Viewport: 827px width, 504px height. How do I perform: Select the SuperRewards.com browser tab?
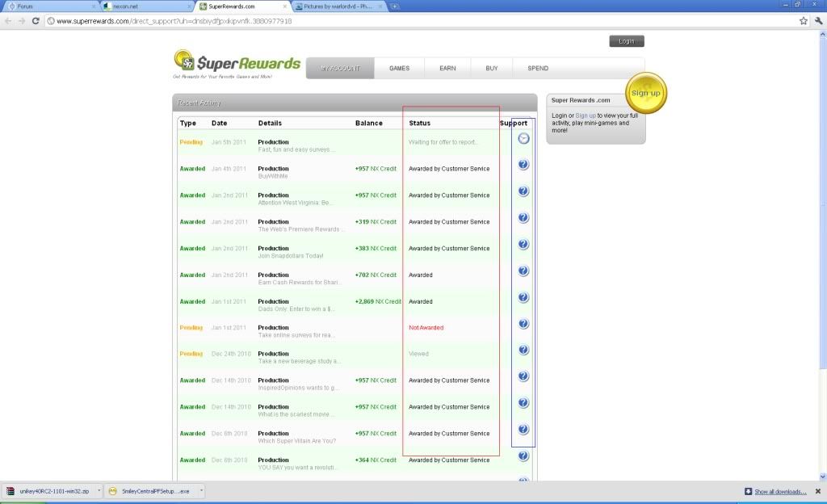tap(242, 6)
